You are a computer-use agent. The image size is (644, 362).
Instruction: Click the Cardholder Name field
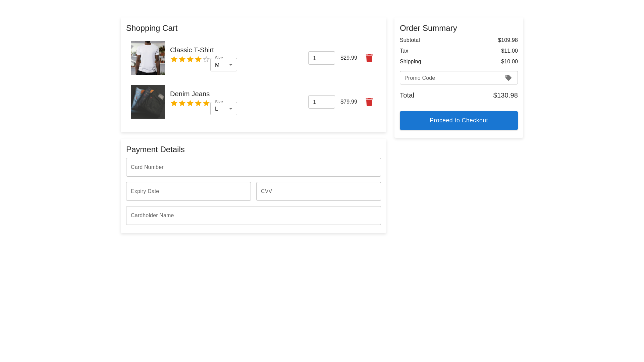coord(253,216)
